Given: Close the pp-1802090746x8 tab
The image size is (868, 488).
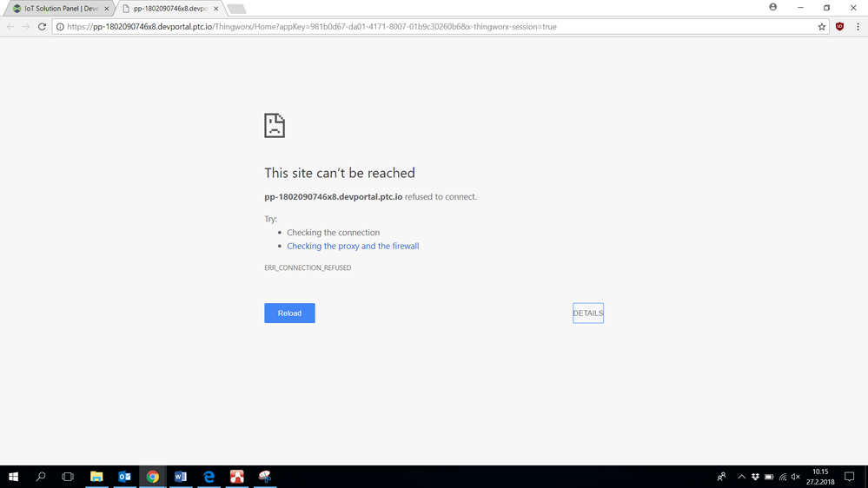Looking at the screenshot, I should tap(216, 9).
